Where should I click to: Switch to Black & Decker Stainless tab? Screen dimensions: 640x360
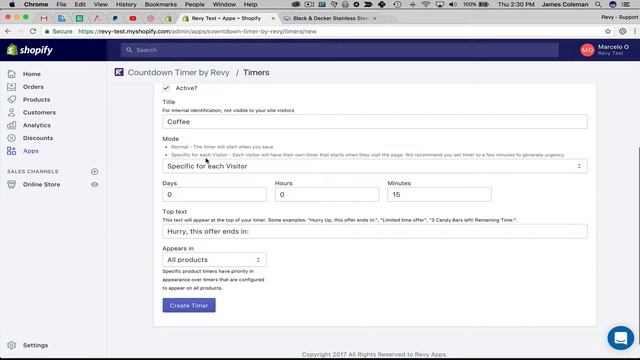coord(331,18)
